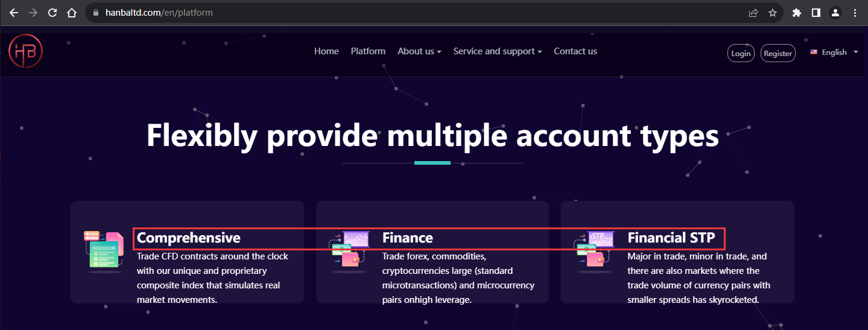Viewport: 868px width, 330px height.
Task: Bookmark this page with the star icon
Action: tap(773, 13)
